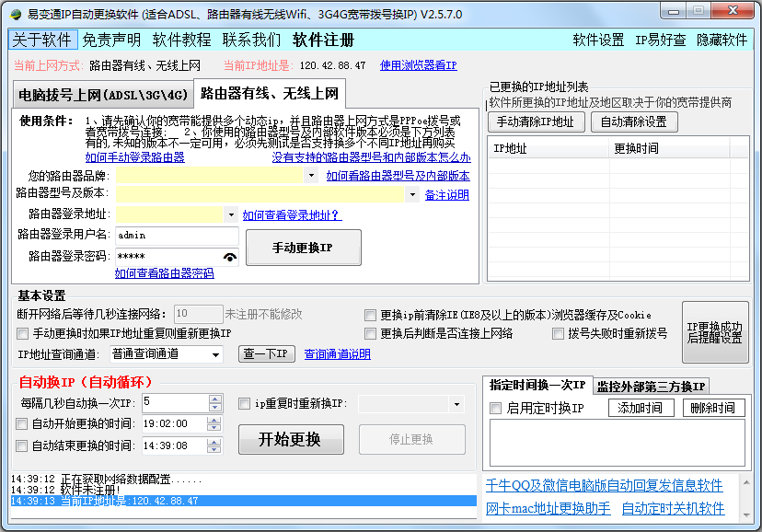This screenshot has height=532, width=762.
Task: Open 自动定时关机软件 link
Action: [x=673, y=509]
